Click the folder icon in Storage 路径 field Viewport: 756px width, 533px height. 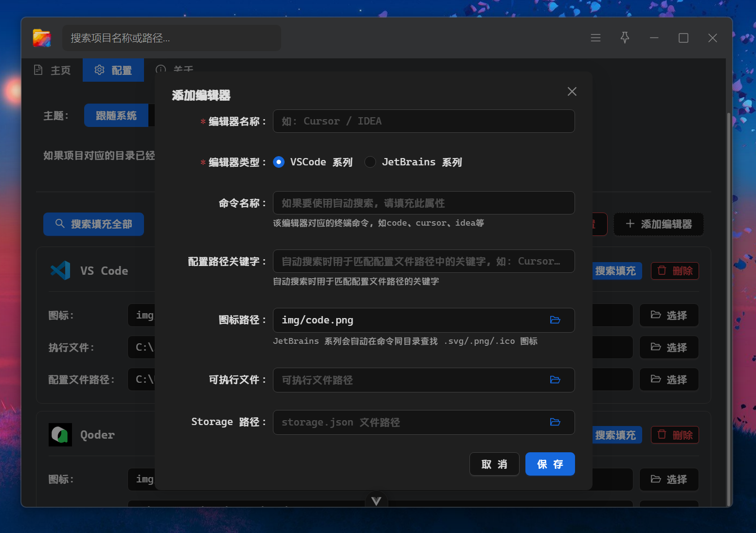coord(555,422)
